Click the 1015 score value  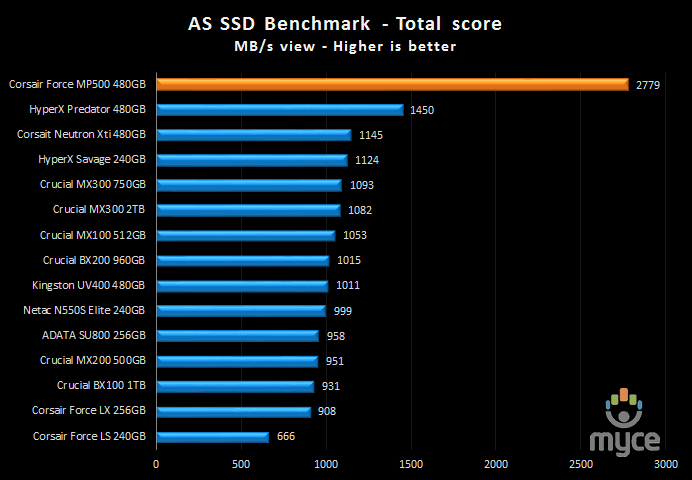[349, 260]
